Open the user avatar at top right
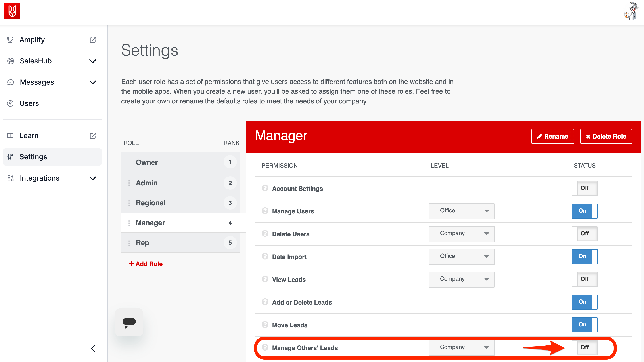This screenshot has height=362, width=644. 631,11
